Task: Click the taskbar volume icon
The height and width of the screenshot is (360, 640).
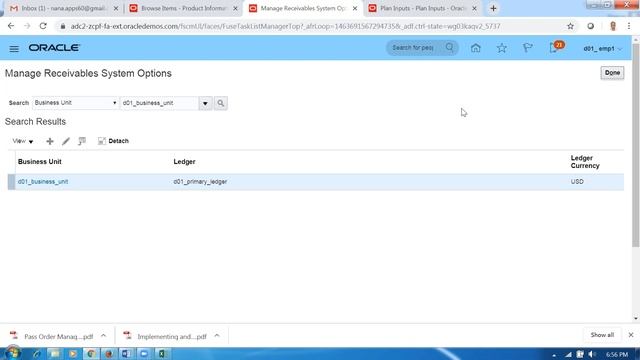Action: pyautogui.click(x=592, y=354)
